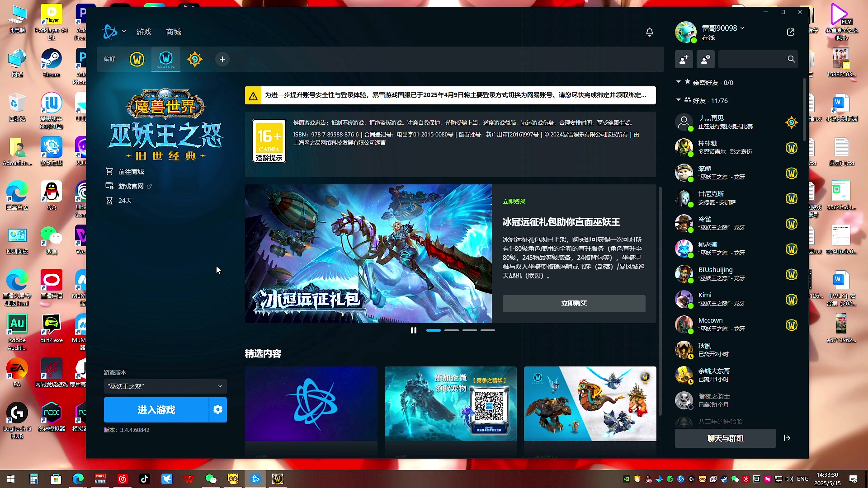Collapse the 好友 - 11/76 group

[x=678, y=100]
